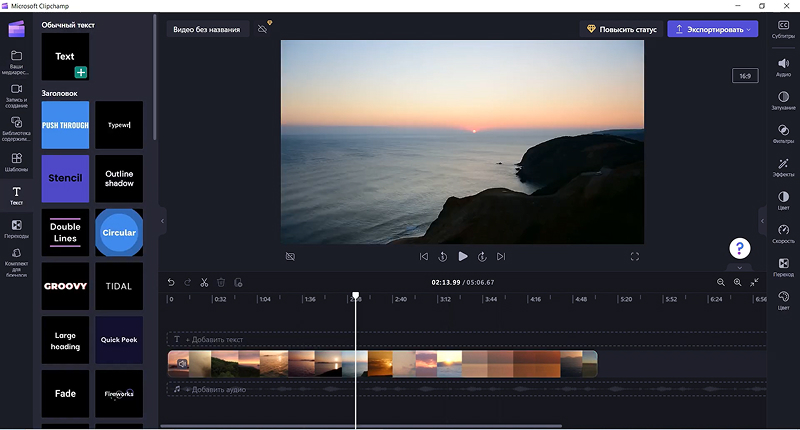The image size is (800, 430).
Task: Open the Audio (Аудио) properties panel
Action: [783, 67]
